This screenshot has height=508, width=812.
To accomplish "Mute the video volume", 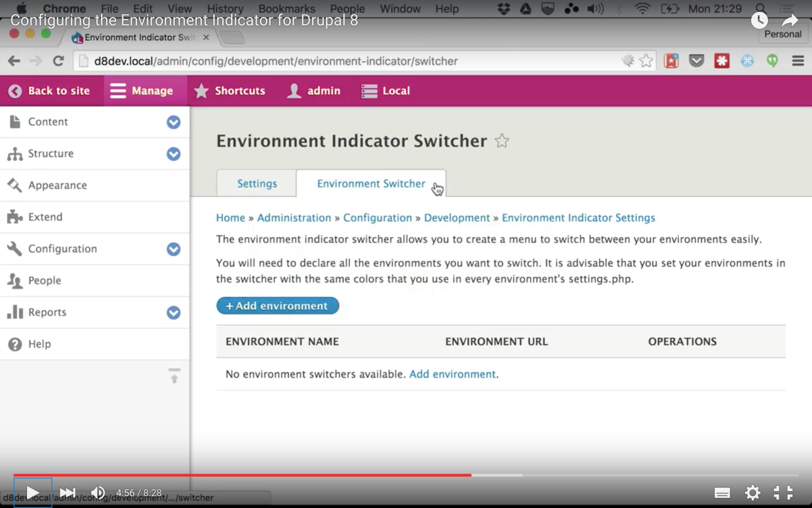I will [x=98, y=493].
